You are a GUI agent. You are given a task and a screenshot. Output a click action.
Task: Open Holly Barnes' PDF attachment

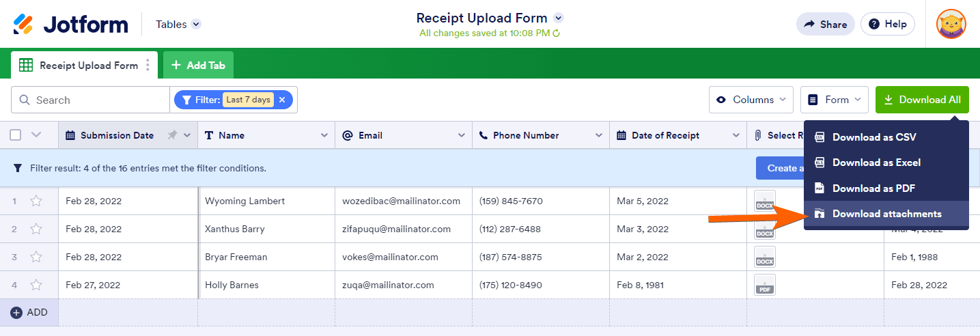(x=765, y=285)
